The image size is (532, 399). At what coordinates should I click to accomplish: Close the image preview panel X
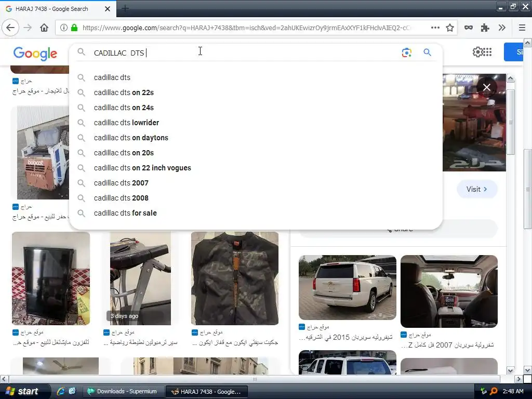click(486, 87)
